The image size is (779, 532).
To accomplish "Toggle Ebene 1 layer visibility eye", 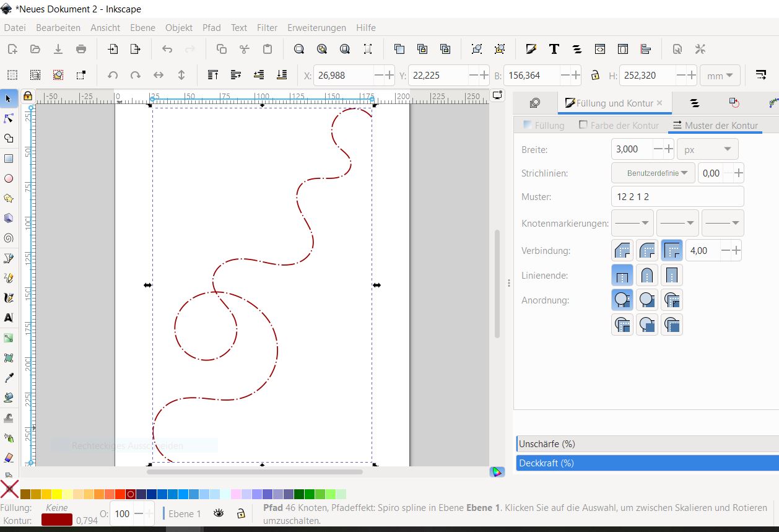I will [x=219, y=513].
